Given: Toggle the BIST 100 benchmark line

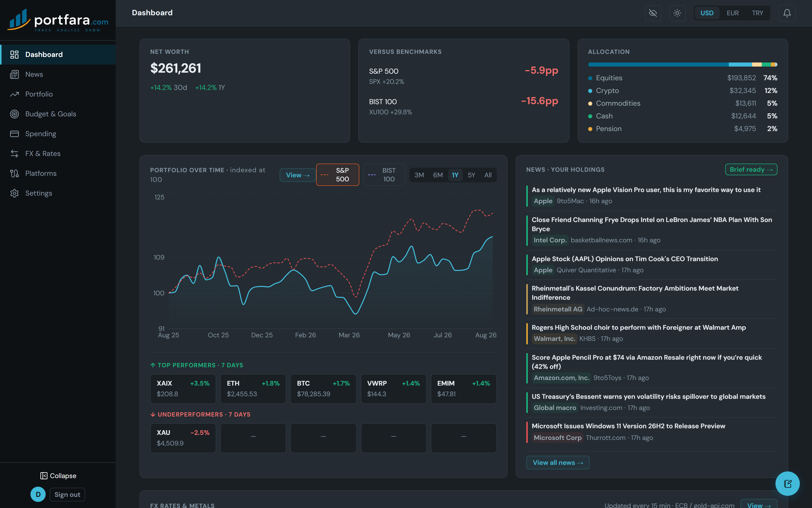Looking at the screenshot, I should pos(384,175).
